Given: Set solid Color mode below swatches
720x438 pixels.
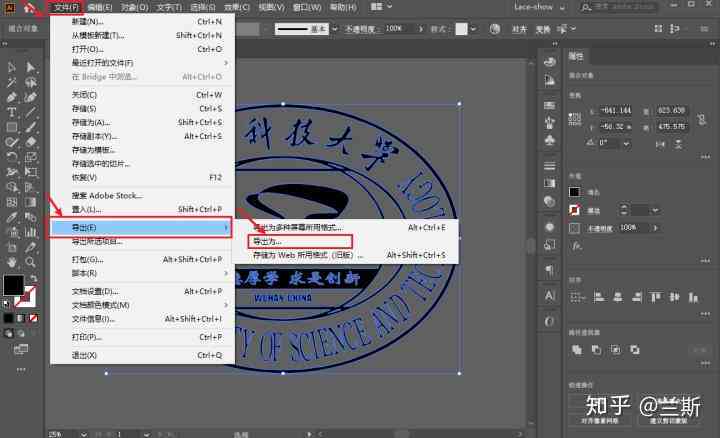Looking at the screenshot, I should [x=9, y=318].
